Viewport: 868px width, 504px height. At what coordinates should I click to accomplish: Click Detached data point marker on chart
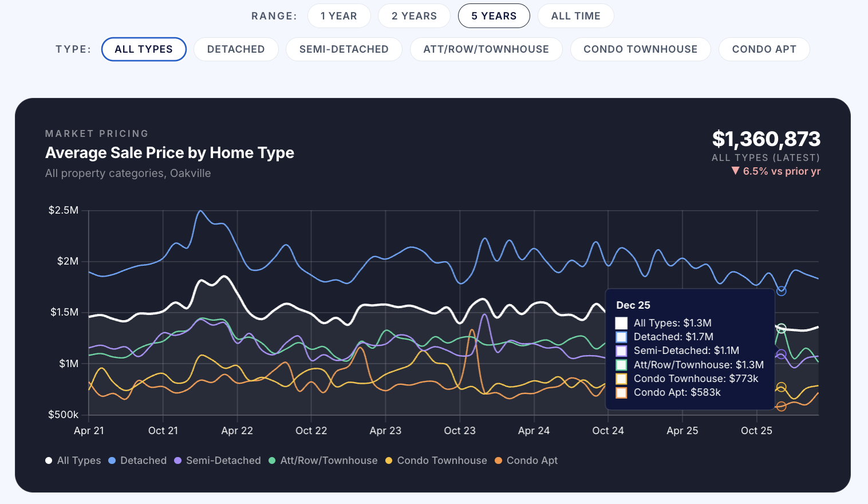(x=781, y=291)
